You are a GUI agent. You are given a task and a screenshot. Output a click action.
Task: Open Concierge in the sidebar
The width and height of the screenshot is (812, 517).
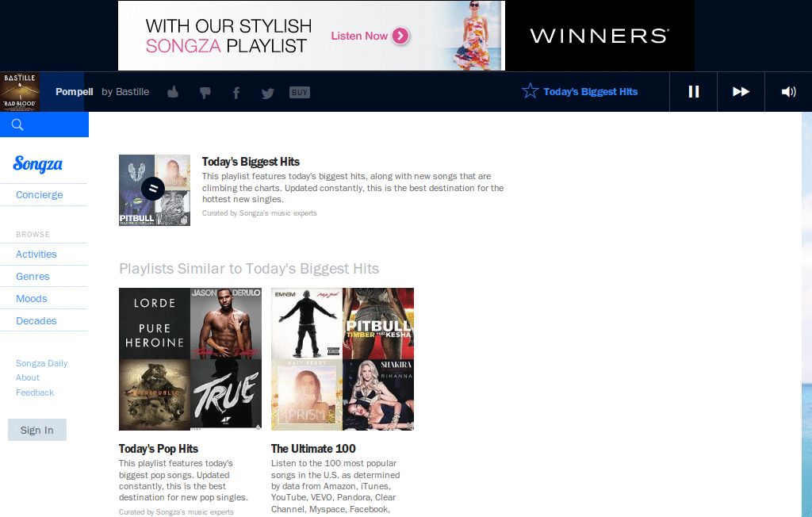click(40, 195)
